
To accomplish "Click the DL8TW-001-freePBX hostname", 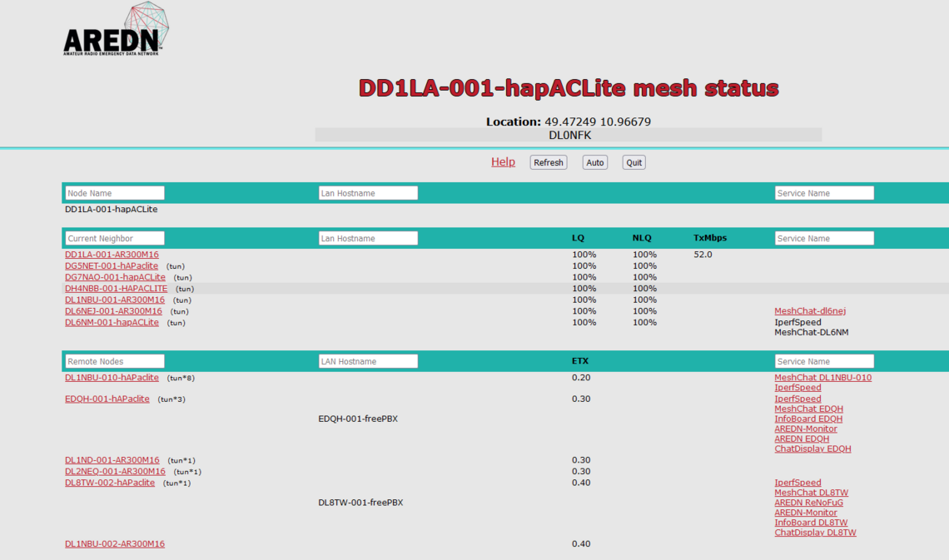I will pyautogui.click(x=360, y=503).
